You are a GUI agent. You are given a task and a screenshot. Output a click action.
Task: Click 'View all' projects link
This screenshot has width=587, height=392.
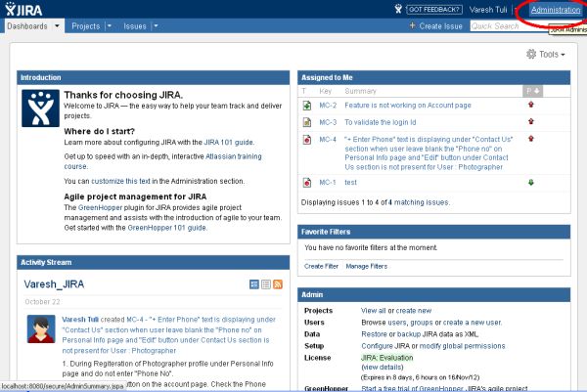click(374, 311)
